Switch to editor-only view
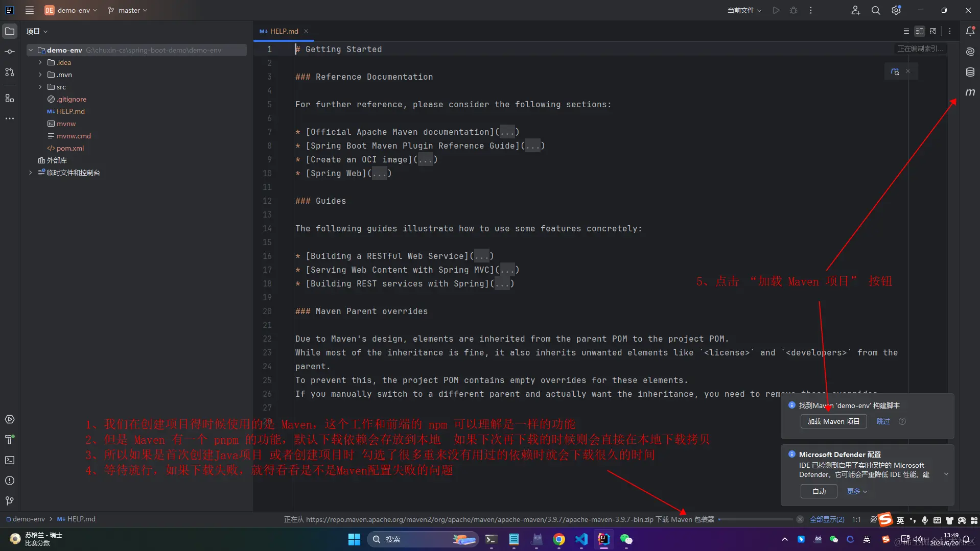The height and width of the screenshot is (551, 980). [906, 31]
